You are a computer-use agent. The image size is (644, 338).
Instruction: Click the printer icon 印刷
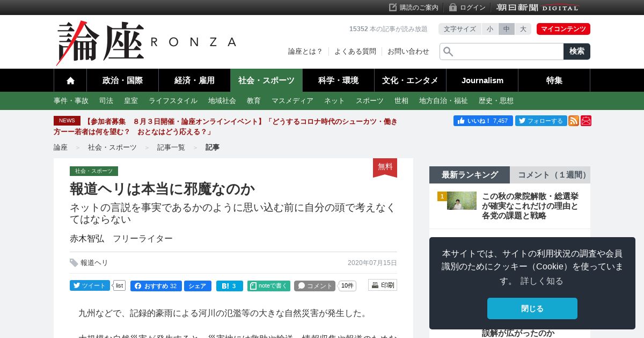[x=375, y=285]
